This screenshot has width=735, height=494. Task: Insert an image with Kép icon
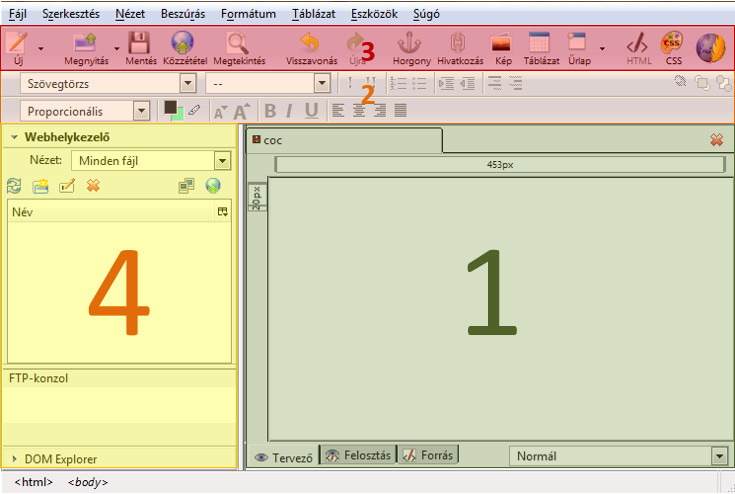click(503, 45)
